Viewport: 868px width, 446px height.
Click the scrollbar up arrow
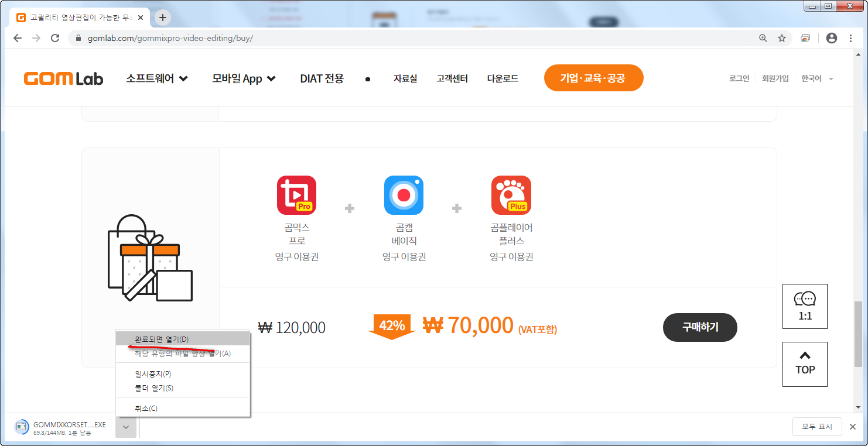click(x=858, y=54)
